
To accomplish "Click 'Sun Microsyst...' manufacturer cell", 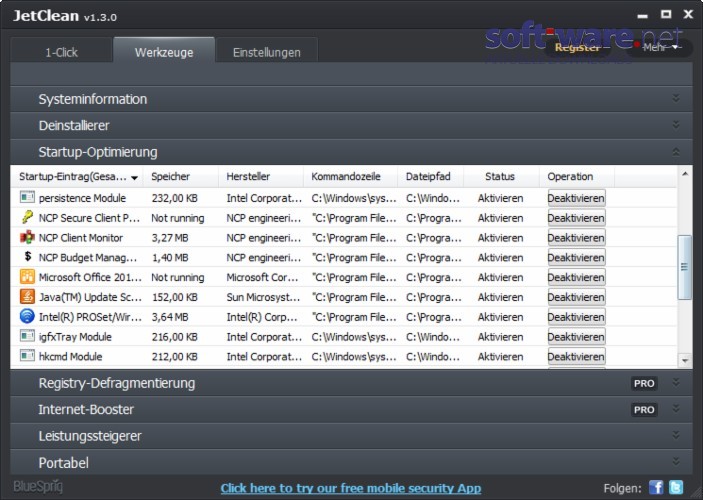I will (x=263, y=297).
